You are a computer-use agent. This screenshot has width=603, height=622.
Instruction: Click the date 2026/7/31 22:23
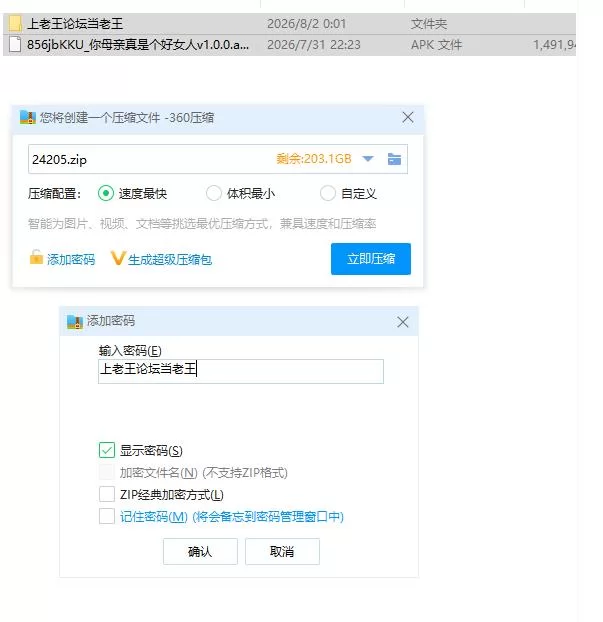pos(314,45)
